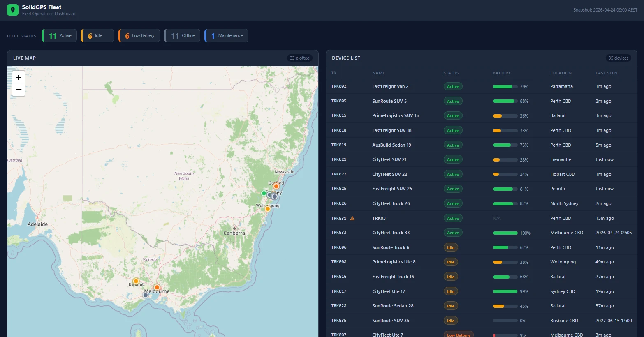Click the '35 devices' badge on Device List
Image resolution: width=644 pixels, height=337 pixels.
coord(619,58)
